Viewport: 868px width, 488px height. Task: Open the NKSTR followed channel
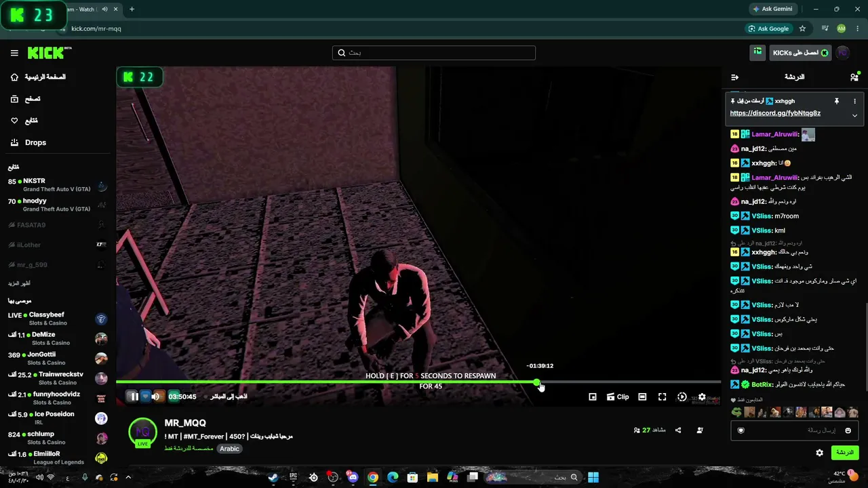point(58,186)
